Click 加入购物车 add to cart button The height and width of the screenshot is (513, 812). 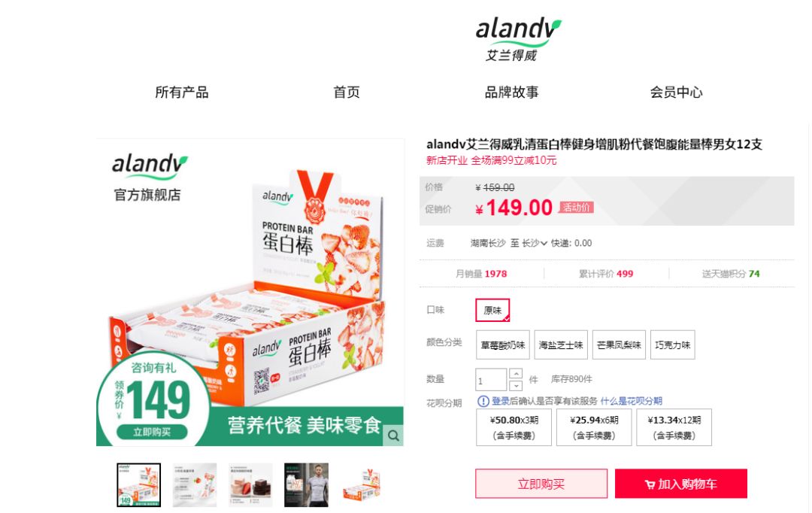pyautogui.click(x=681, y=484)
